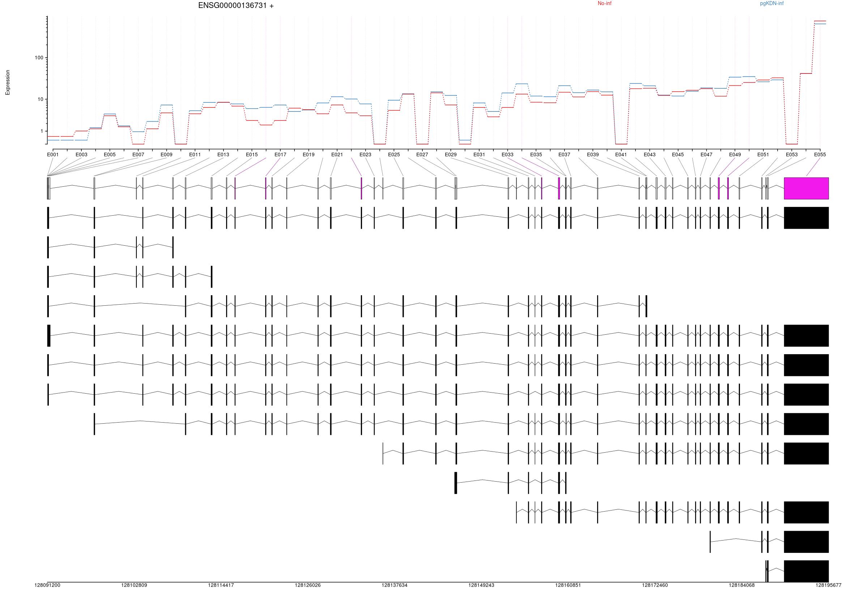Click exon label E021
Screen dimensions: 868x593
pos(337,154)
